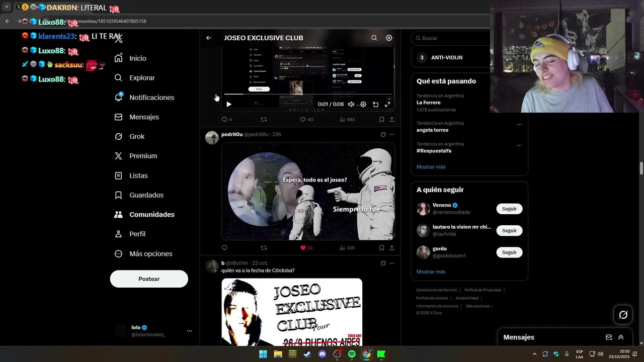Open Condiciones de Servicio link
Screen dimensions: 644x362
click(x=437, y=290)
